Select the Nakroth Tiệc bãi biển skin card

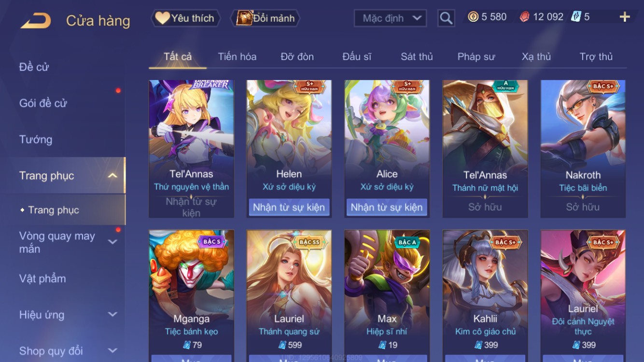[583, 149]
